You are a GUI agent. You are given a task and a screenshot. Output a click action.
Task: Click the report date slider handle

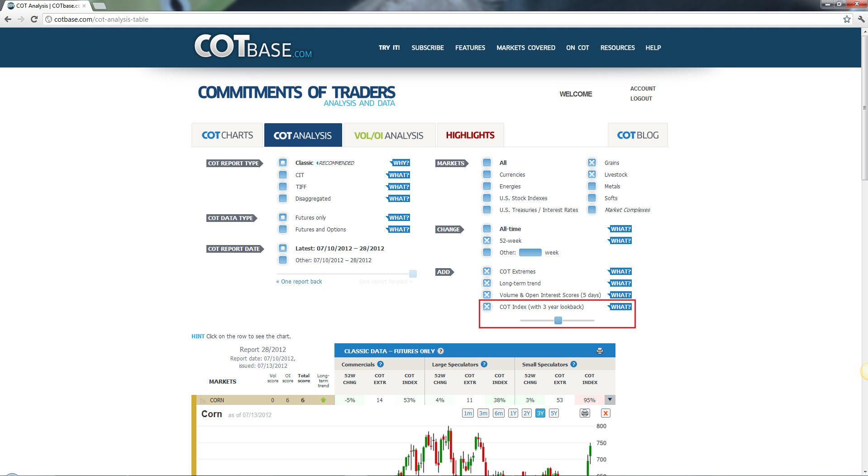point(413,274)
